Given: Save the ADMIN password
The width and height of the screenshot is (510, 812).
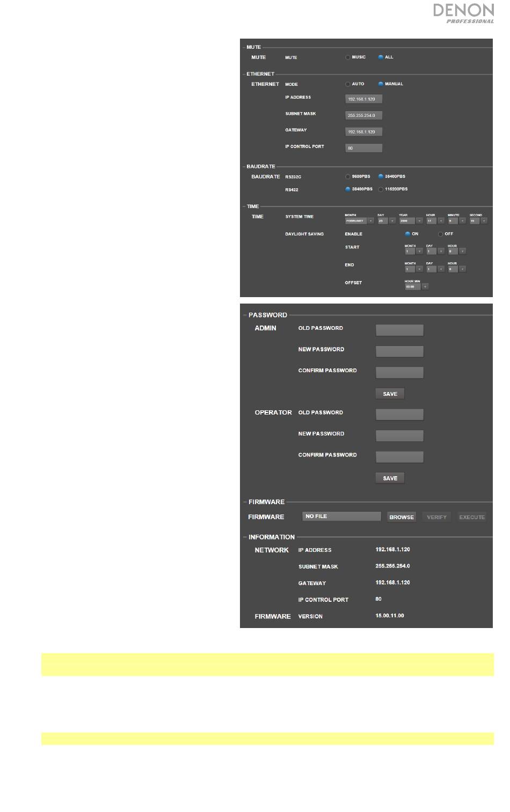Looking at the screenshot, I should pyautogui.click(x=390, y=394).
